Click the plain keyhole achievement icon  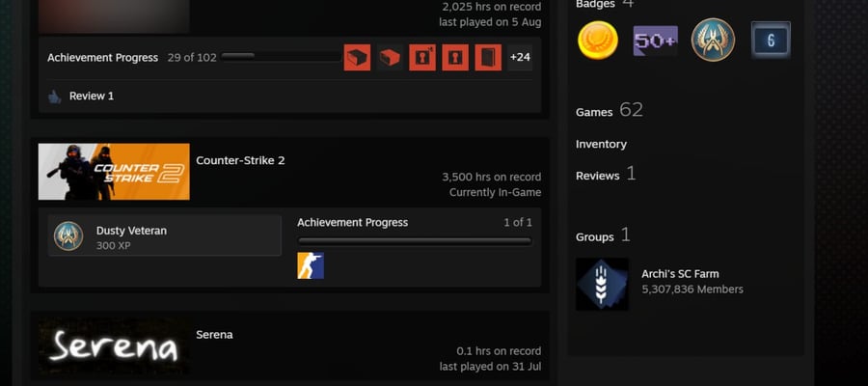click(x=455, y=58)
